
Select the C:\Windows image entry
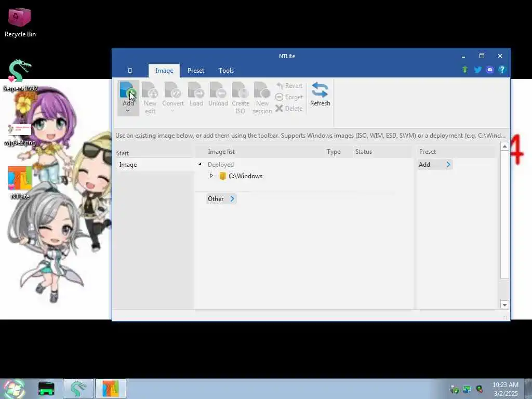(245, 176)
